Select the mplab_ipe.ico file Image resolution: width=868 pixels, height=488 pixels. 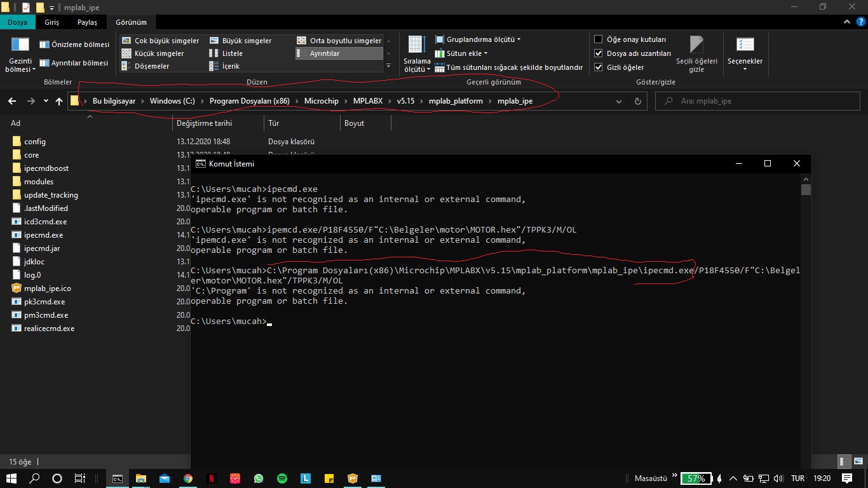(43, 288)
